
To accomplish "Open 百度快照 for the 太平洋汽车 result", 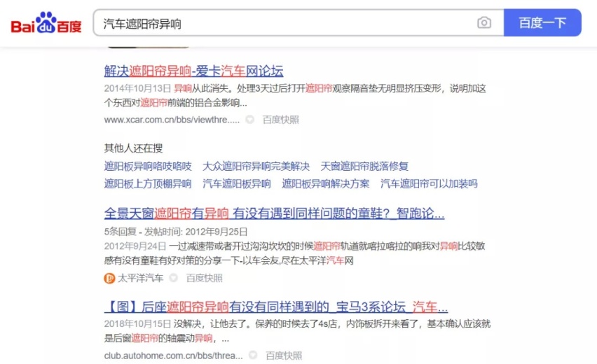I will coord(204,279).
